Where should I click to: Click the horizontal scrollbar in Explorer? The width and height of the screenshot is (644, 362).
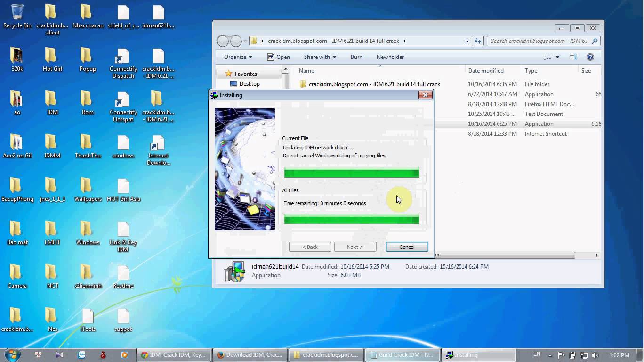click(x=505, y=255)
